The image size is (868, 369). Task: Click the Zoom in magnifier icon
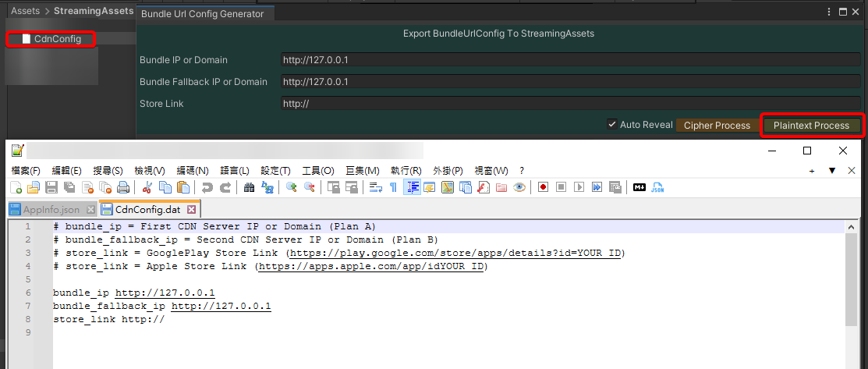click(292, 187)
